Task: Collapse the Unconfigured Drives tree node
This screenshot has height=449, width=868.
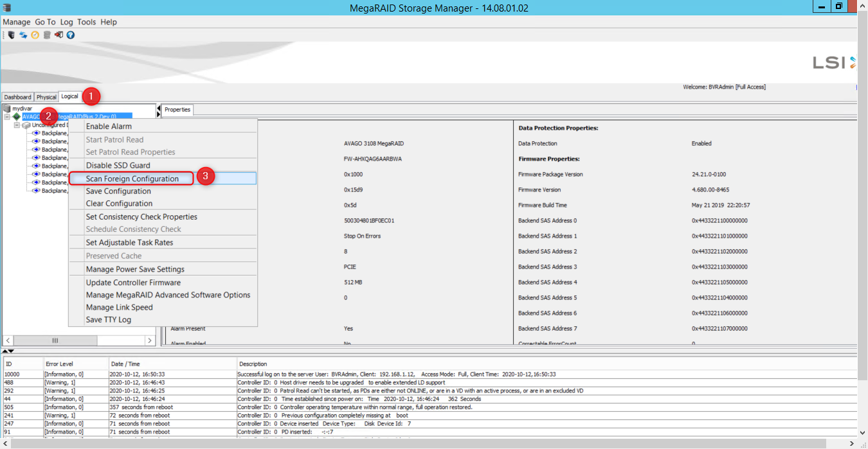Action: pyautogui.click(x=17, y=125)
